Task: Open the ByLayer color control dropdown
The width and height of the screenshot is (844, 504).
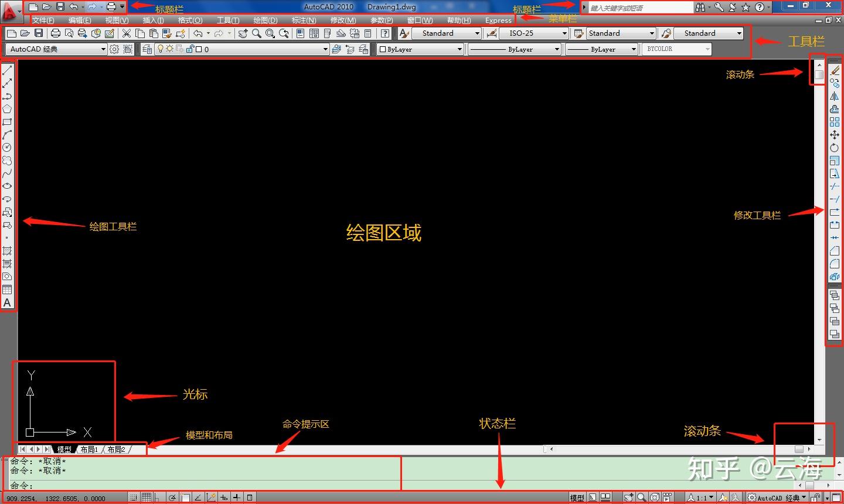Action: click(x=420, y=49)
